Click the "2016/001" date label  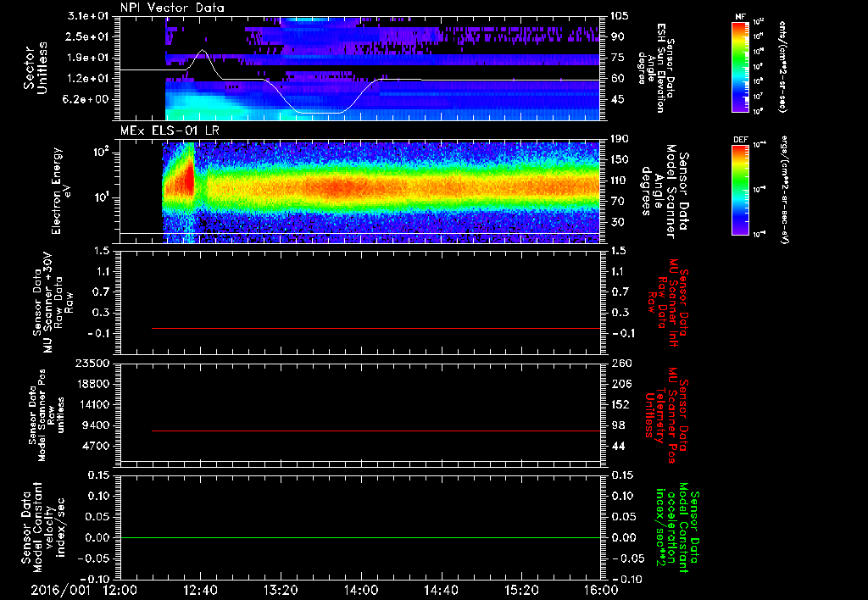click(60, 590)
